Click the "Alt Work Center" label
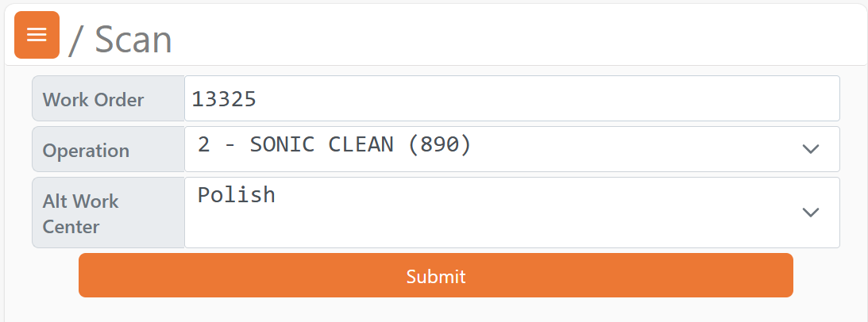 (x=80, y=213)
